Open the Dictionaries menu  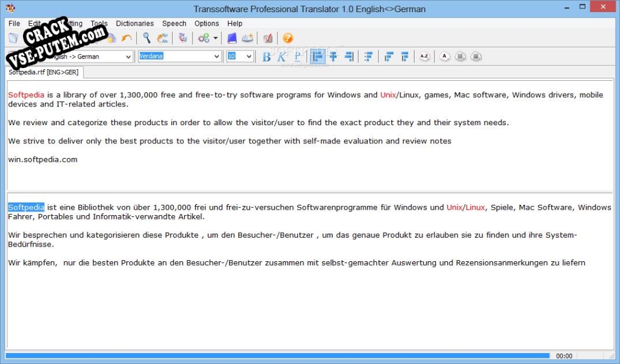click(x=134, y=23)
